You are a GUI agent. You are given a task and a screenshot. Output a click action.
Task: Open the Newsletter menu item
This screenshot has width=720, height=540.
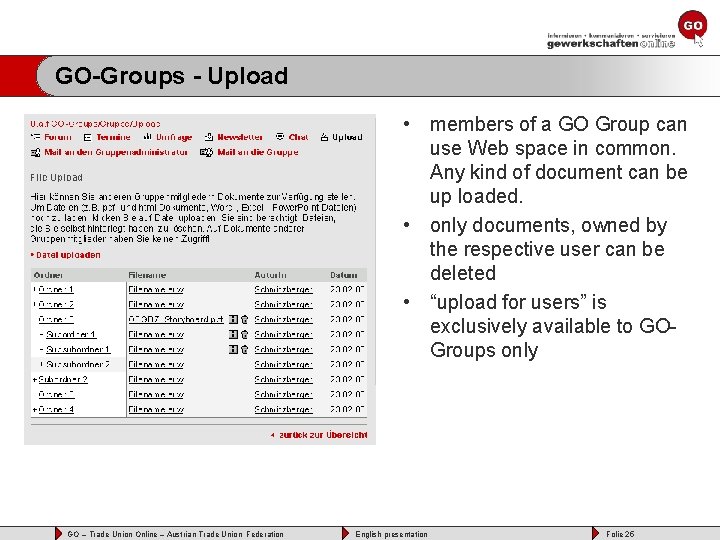(x=240, y=137)
